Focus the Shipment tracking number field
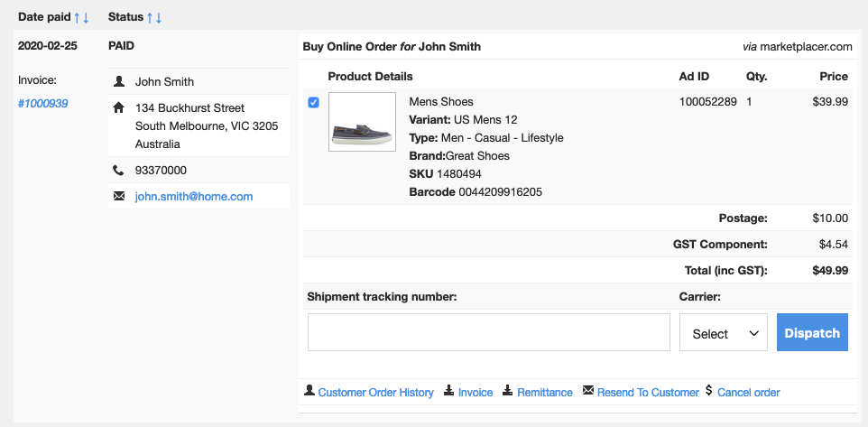This screenshot has height=427, width=868. pos(488,332)
